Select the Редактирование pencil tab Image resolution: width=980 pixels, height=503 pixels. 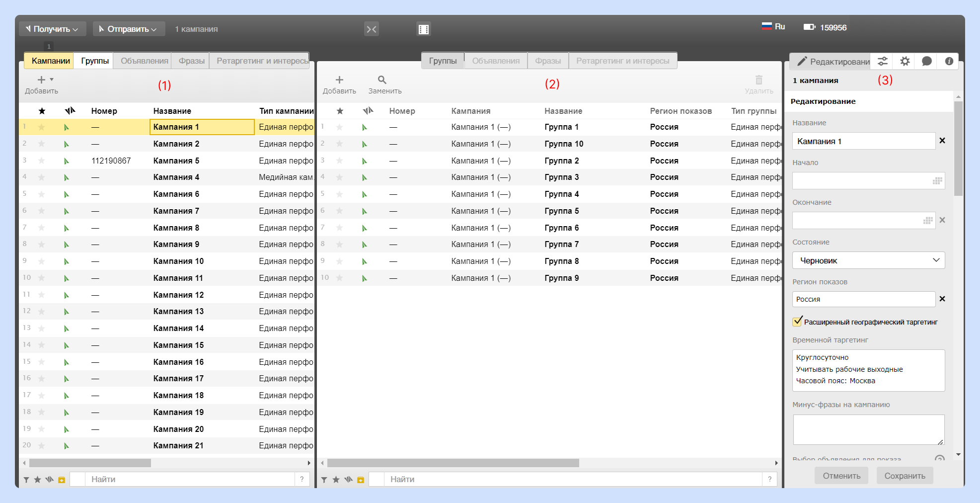[830, 61]
